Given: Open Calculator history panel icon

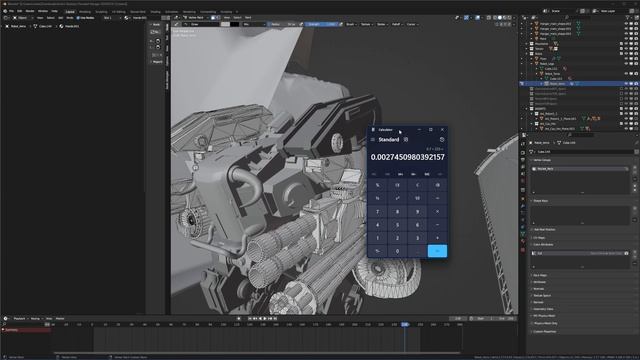Looking at the screenshot, I should click(x=442, y=140).
